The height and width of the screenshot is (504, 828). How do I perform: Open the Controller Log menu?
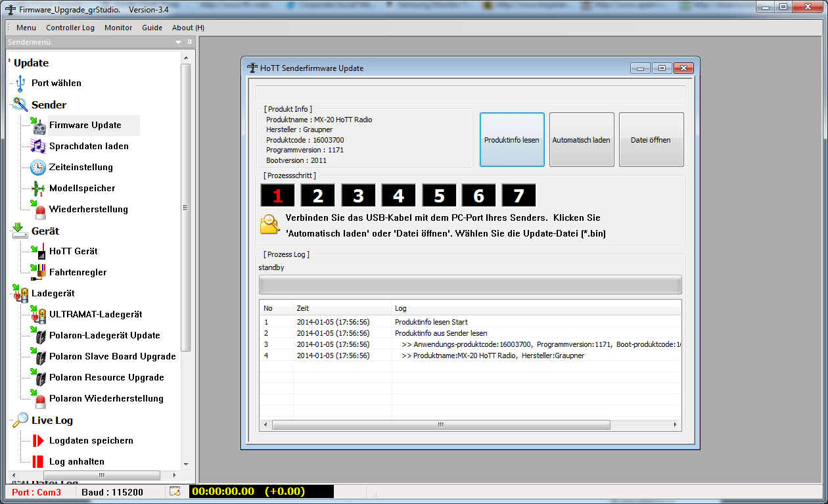[x=70, y=28]
